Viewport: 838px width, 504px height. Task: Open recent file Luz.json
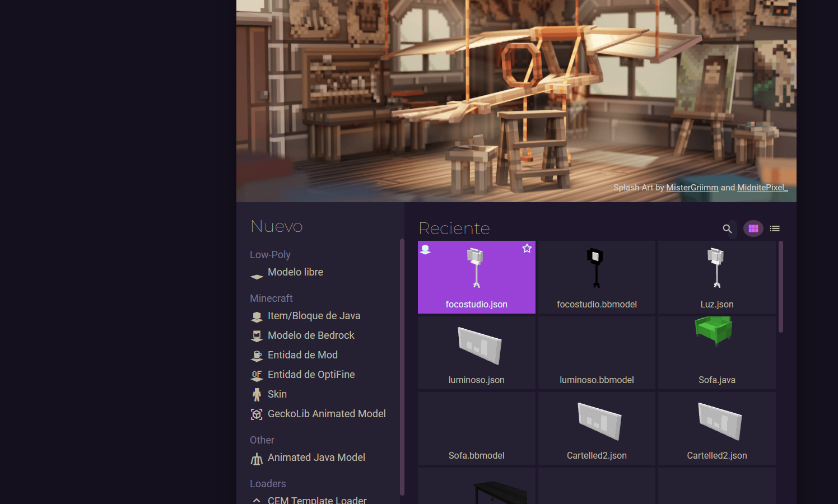click(717, 277)
